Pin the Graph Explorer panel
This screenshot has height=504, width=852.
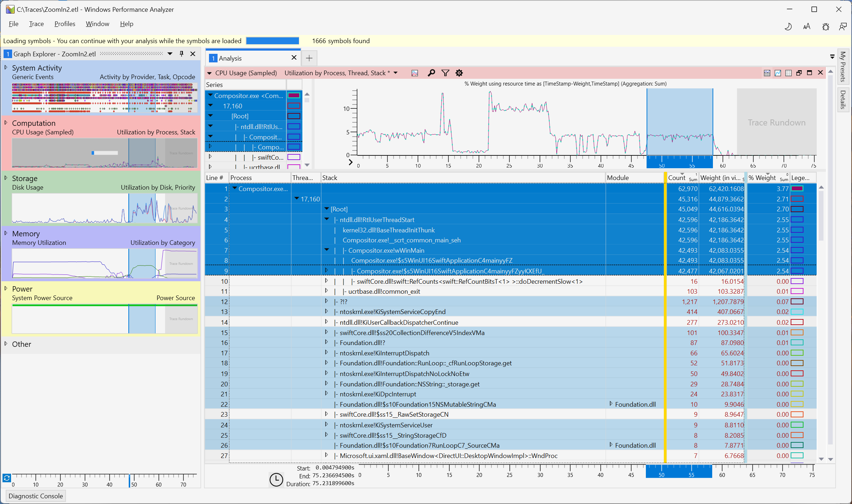pyautogui.click(x=182, y=54)
